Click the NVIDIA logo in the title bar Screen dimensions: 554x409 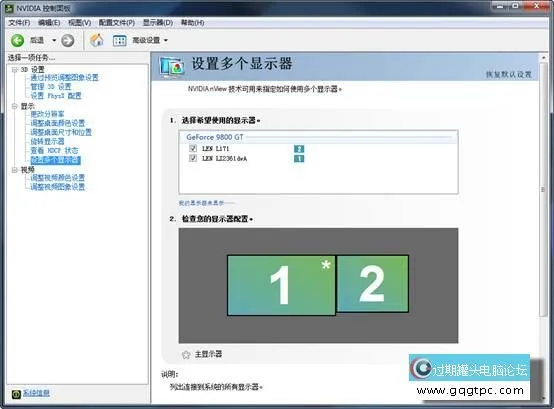(x=10, y=8)
